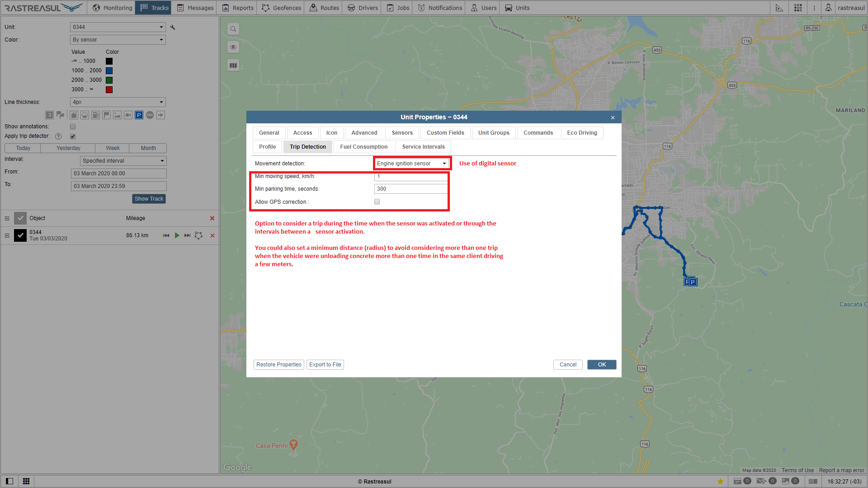
Task: Select the parking marker icon in track toolbar
Action: (139, 115)
